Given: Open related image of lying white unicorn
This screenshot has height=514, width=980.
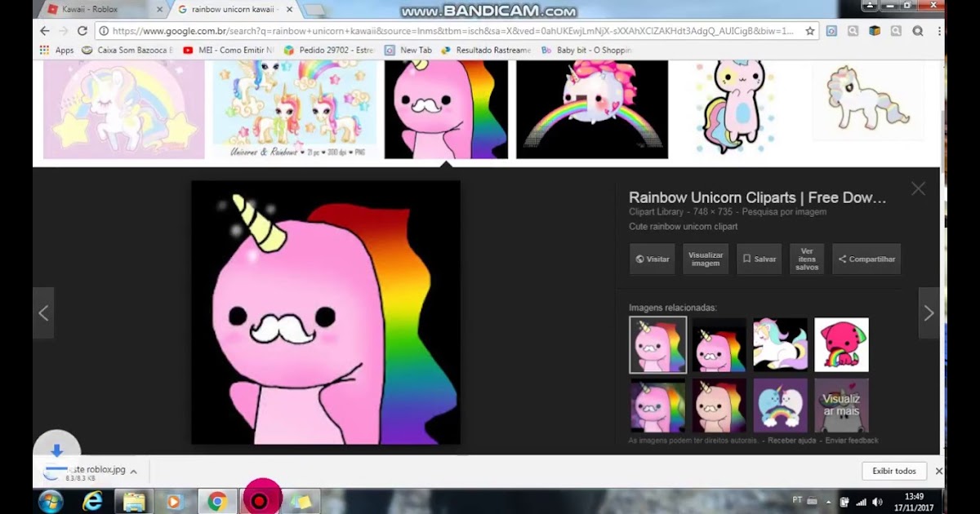Looking at the screenshot, I should tap(780, 345).
